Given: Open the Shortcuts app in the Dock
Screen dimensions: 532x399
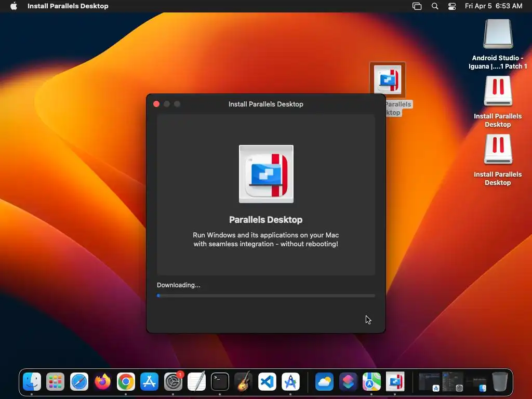Looking at the screenshot, I should (x=348, y=382).
